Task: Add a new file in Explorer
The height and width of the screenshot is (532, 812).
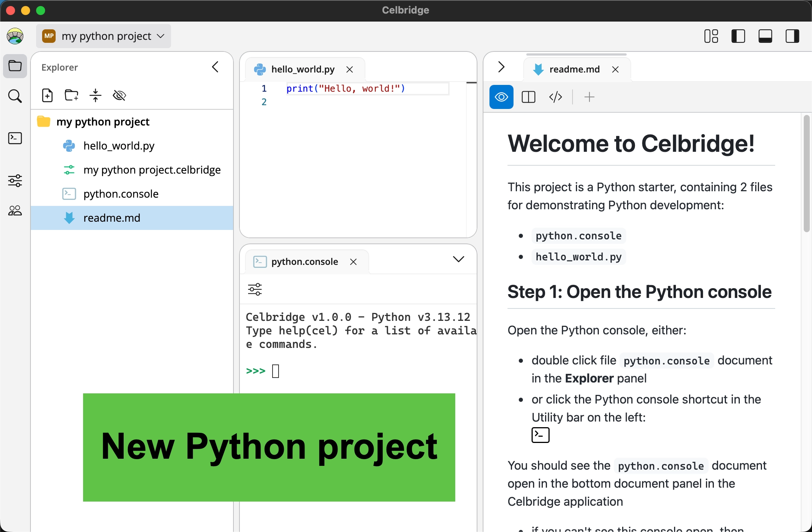Action: click(47, 95)
